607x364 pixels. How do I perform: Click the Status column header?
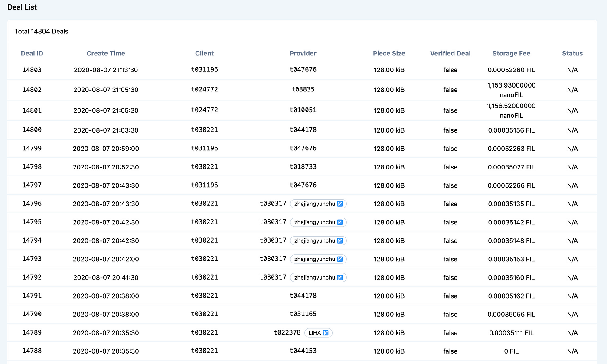[x=572, y=54]
